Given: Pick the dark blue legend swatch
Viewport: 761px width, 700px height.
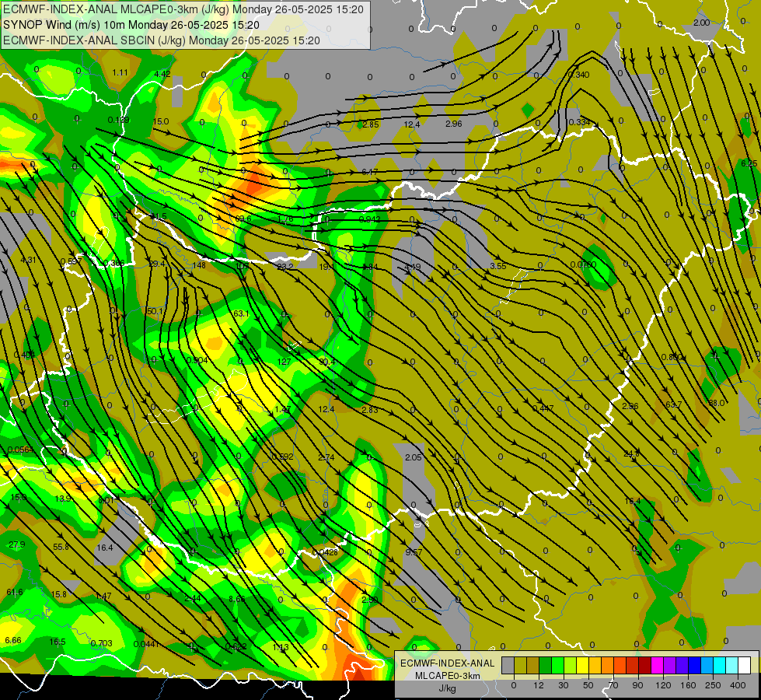Looking at the screenshot, I should coord(694,665).
